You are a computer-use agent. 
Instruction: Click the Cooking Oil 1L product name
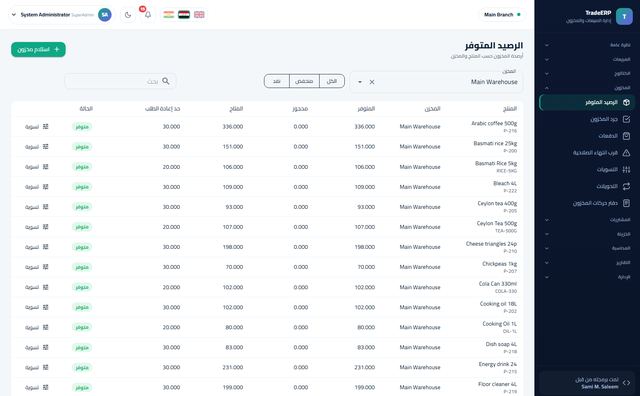click(x=500, y=324)
